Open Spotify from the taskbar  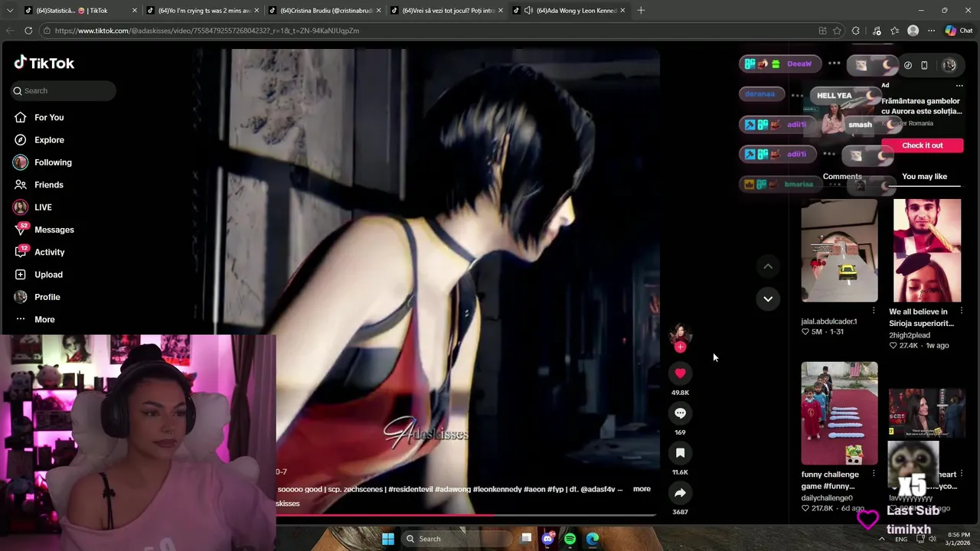(x=570, y=539)
